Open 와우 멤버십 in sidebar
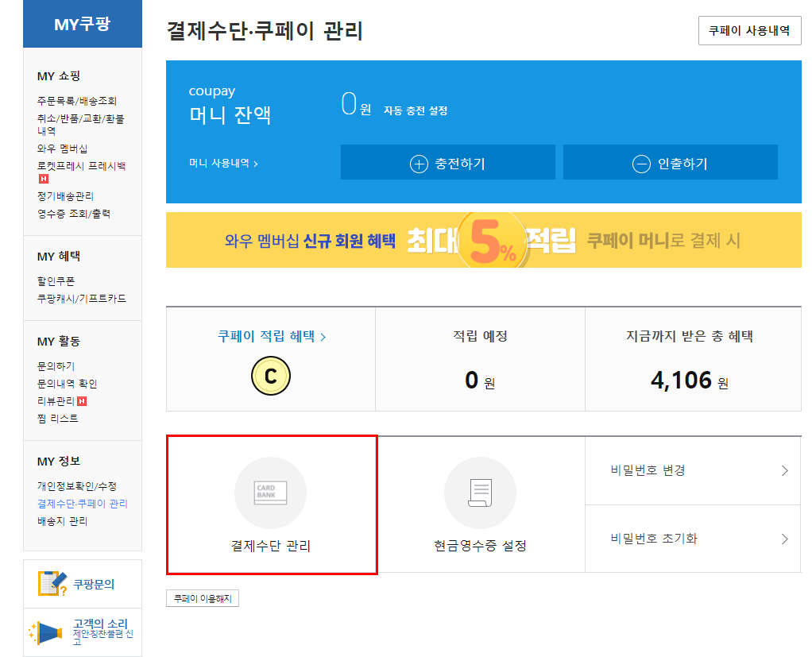Viewport: 812px width, 657px height. click(x=62, y=149)
